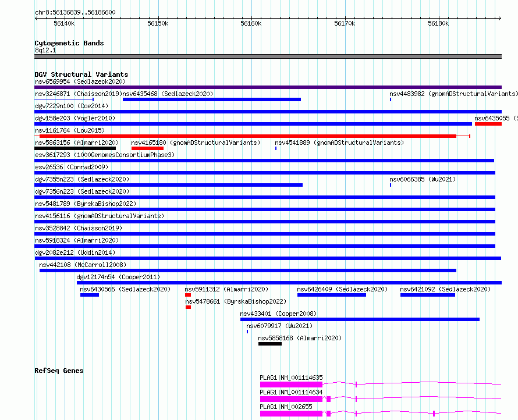Click the nsv4541889 gnomADStructuralVariants label
518x420 pixels.
click(339, 143)
